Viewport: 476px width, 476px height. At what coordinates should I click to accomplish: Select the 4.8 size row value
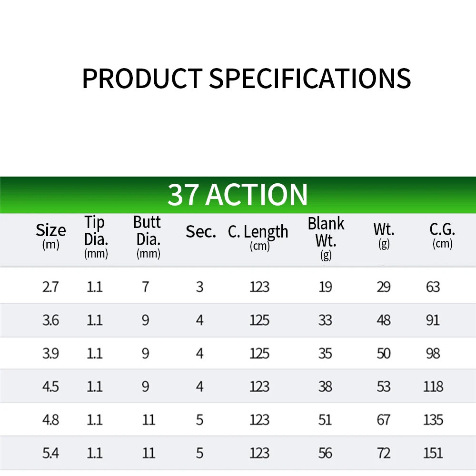tap(50, 420)
